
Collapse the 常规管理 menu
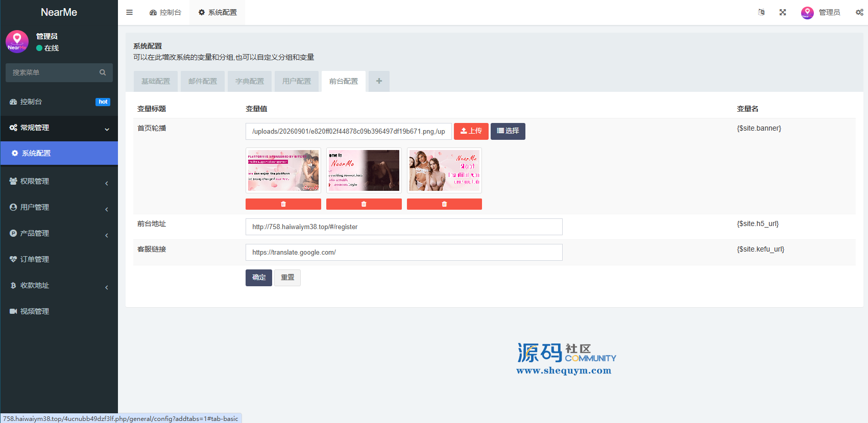(59, 128)
